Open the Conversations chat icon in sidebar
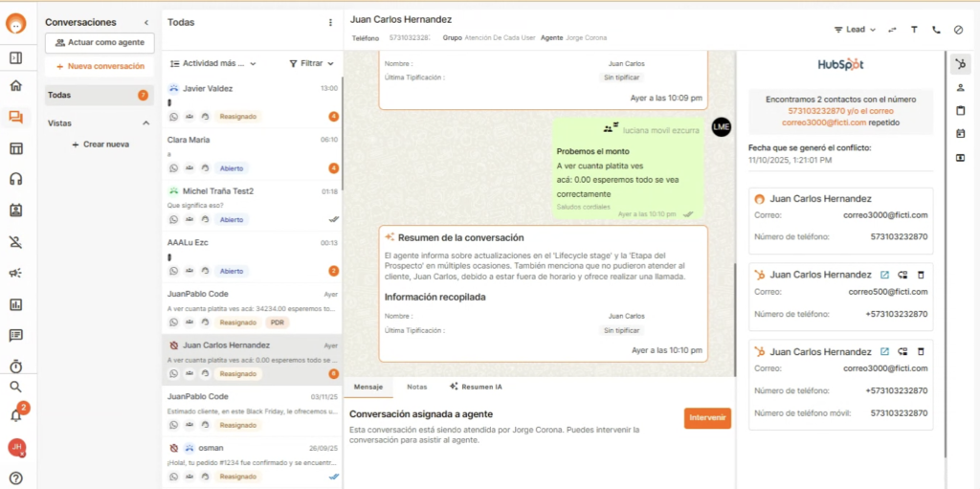This screenshot has width=980, height=489. point(16,117)
